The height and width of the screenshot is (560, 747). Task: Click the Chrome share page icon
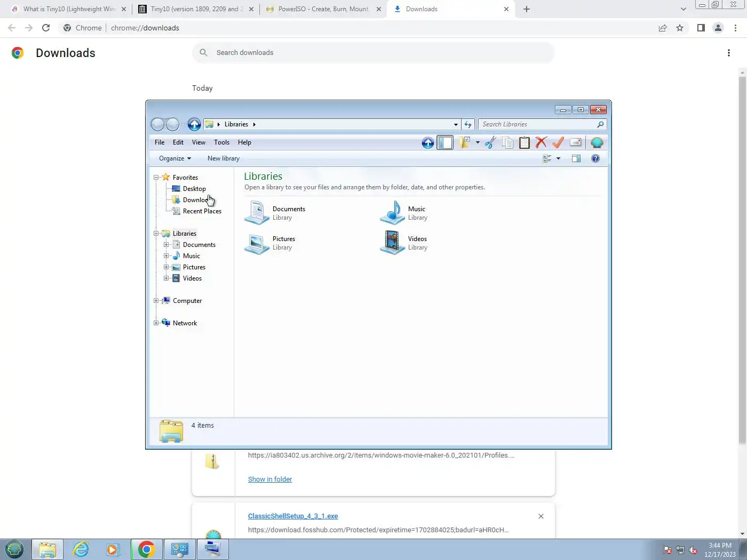pyautogui.click(x=663, y=28)
